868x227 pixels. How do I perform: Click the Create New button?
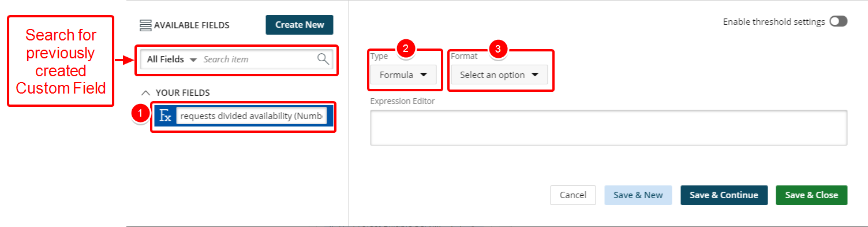click(300, 25)
